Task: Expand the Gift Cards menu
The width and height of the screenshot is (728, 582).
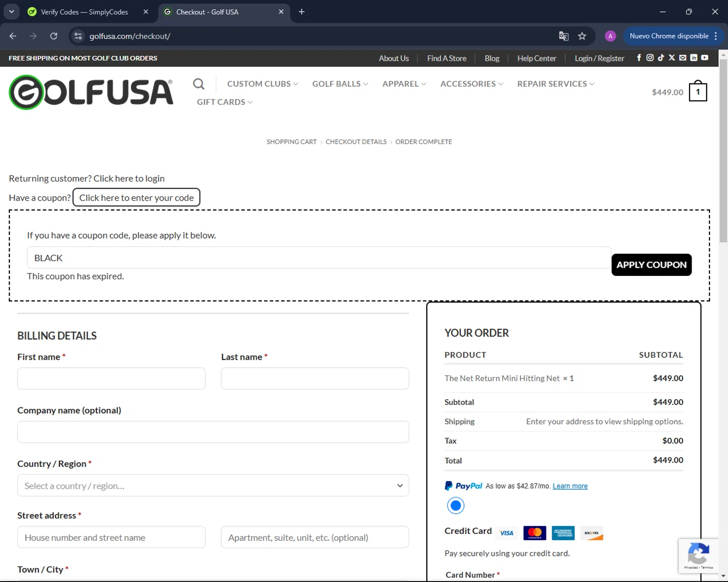Action: pyautogui.click(x=225, y=102)
